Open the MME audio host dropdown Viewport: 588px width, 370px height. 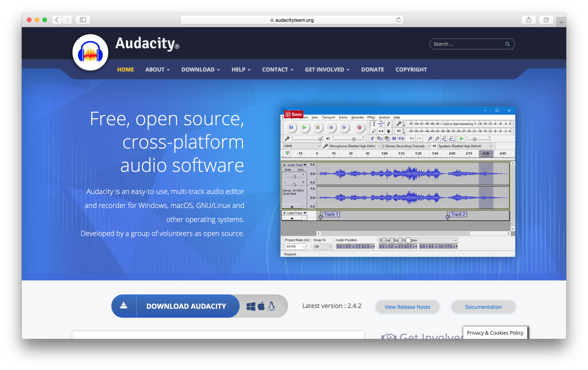point(302,146)
